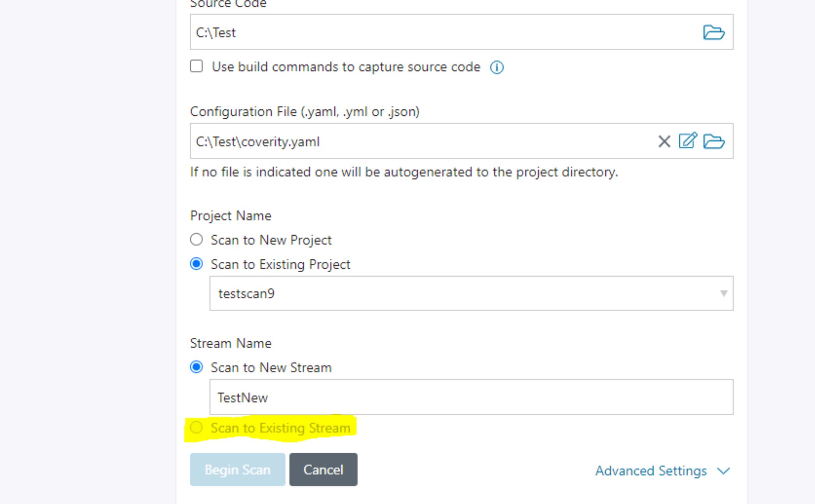
Task: Open the build commands info tooltip
Action: [x=497, y=67]
